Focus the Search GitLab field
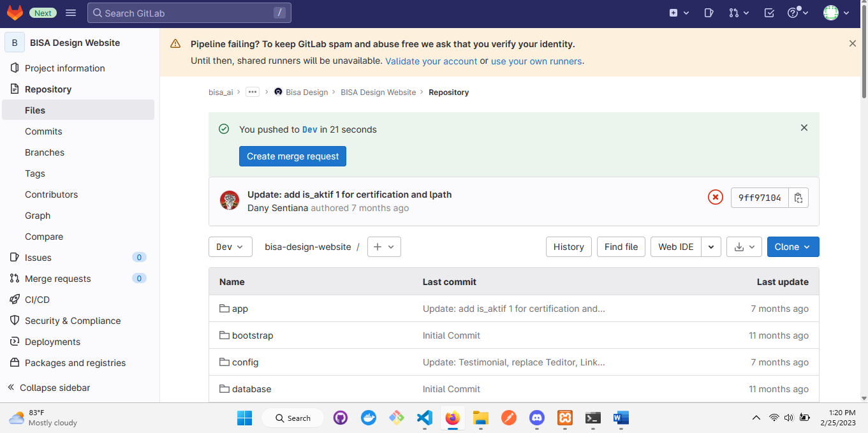This screenshot has height=433, width=868. coord(189,13)
